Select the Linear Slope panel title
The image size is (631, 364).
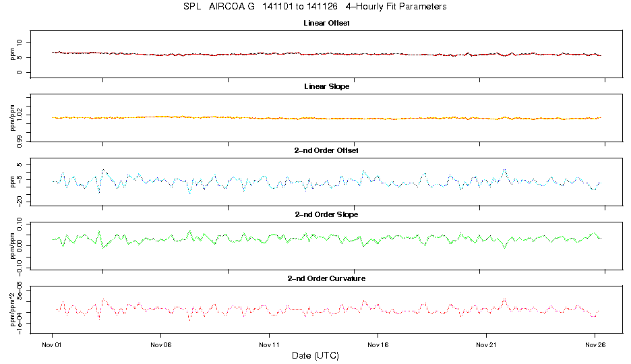tap(326, 86)
